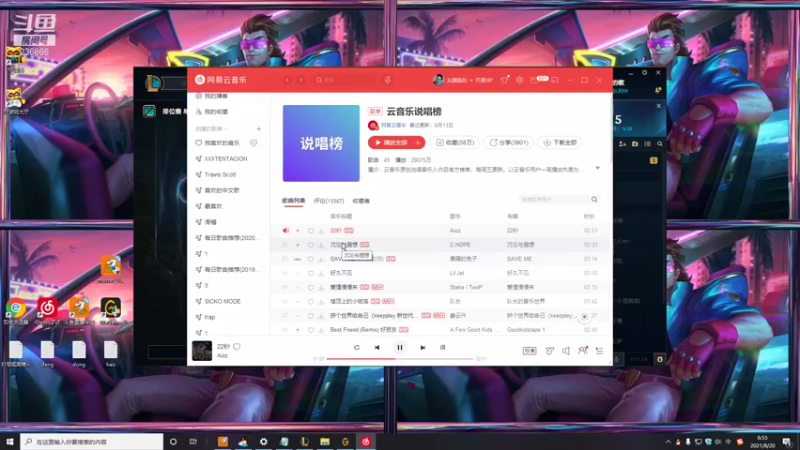Open the XXXTENTACION playlist
The width and height of the screenshot is (800, 450).
pyautogui.click(x=228, y=159)
